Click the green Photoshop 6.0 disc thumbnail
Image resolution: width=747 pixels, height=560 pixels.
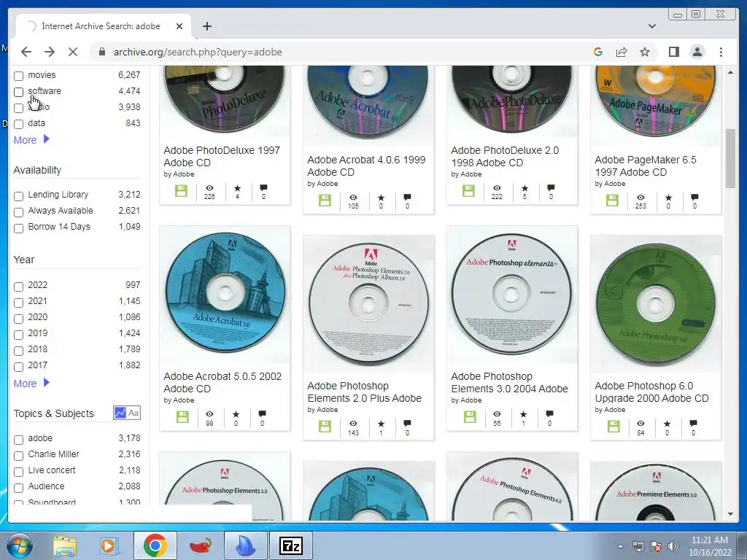(x=656, y=304)
